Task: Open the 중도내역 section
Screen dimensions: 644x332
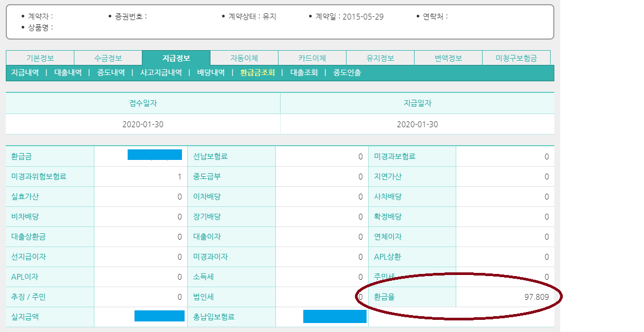Action: [109, 73]
